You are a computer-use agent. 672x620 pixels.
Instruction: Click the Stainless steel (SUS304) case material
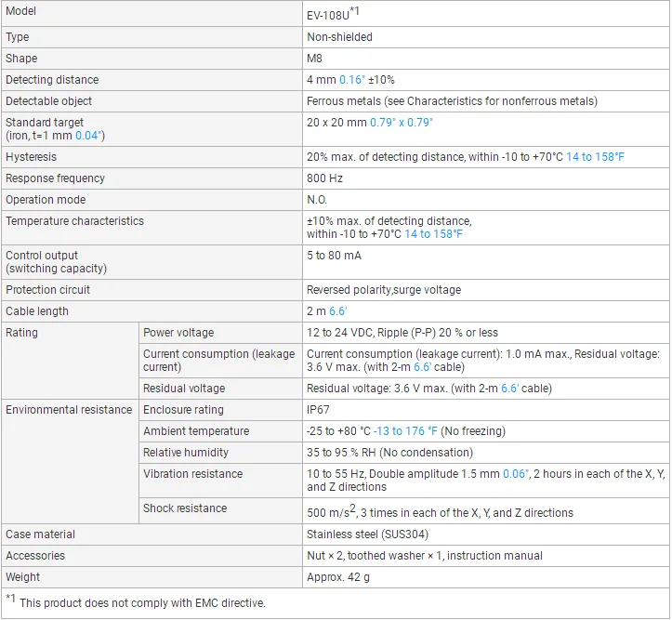(367, 534)
